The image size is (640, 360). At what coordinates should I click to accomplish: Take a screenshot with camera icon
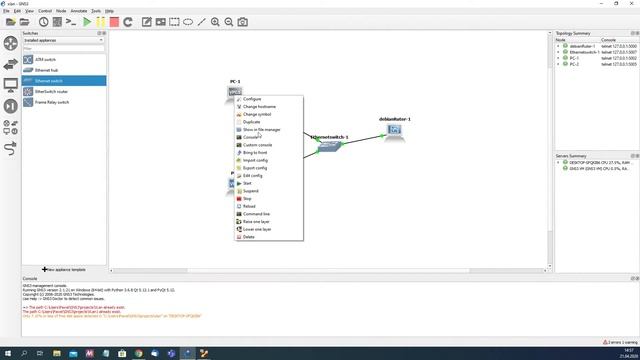pyautogui.click(x=242, y=22)
